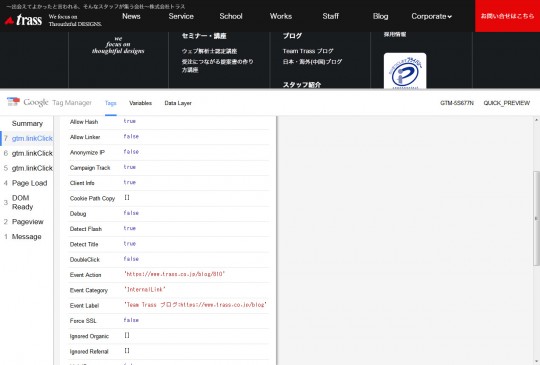Screen dimensions: 540x365
Task: Open the Works page
Action: [281, 16]
